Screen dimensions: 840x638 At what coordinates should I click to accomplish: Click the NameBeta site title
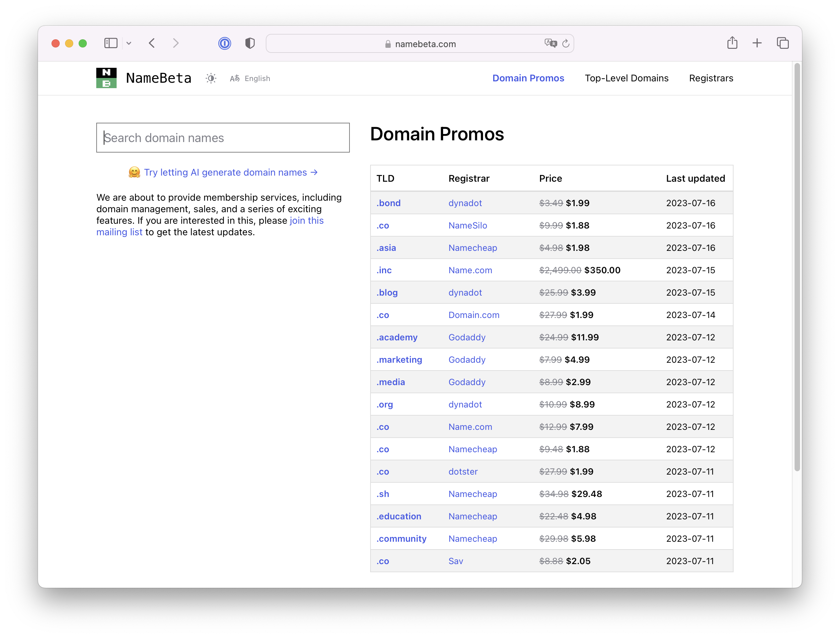(x=159, y=78)
